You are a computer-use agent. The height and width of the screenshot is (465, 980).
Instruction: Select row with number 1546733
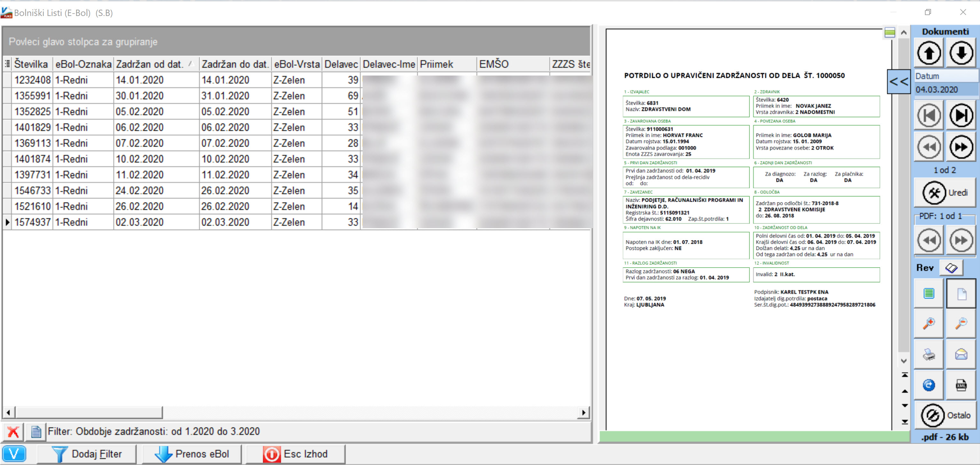coord(297,191)
